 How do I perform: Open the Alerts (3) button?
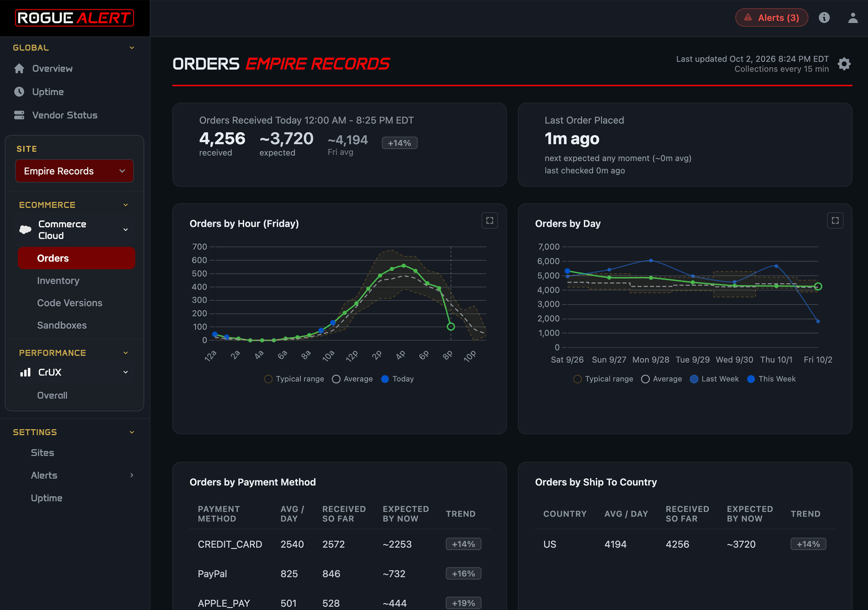[x=772, y=18]
